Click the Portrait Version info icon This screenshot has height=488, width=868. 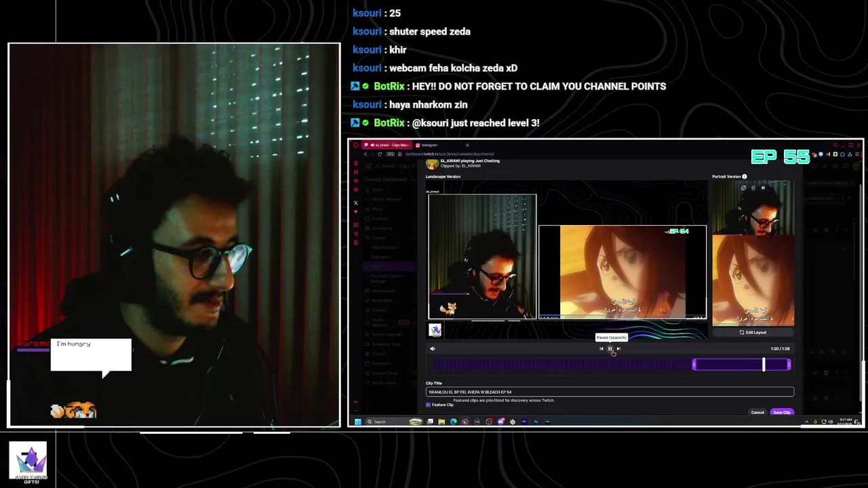tap(744, 176)
